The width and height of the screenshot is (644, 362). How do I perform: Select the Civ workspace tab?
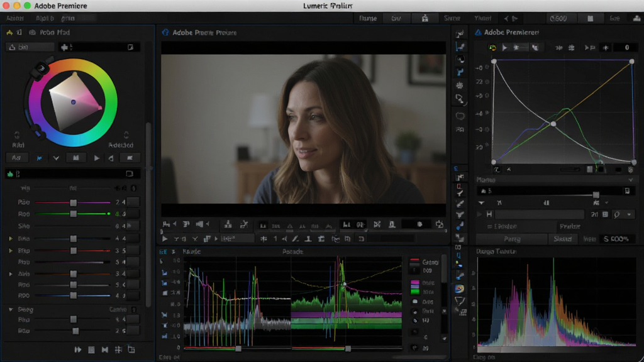tap(396, 18)
